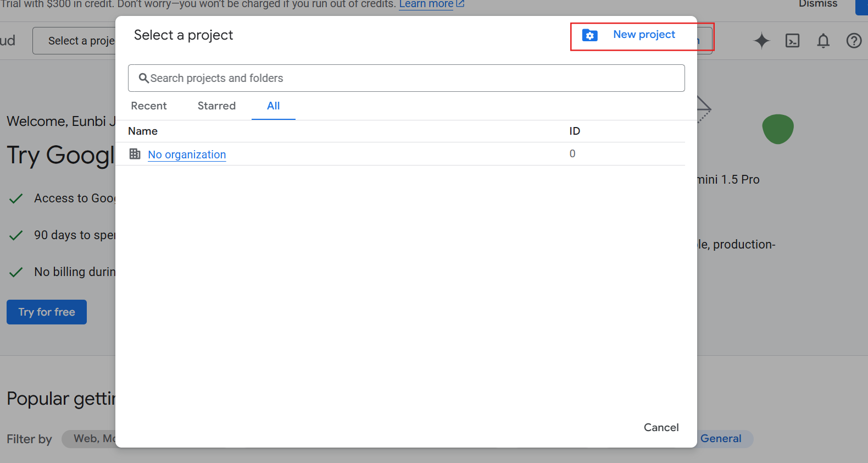This screenshot has width=868, height=463.
Task: Activate Cloud Shell terminal icon
Action: pyautogui.click(x=792, y=41)
